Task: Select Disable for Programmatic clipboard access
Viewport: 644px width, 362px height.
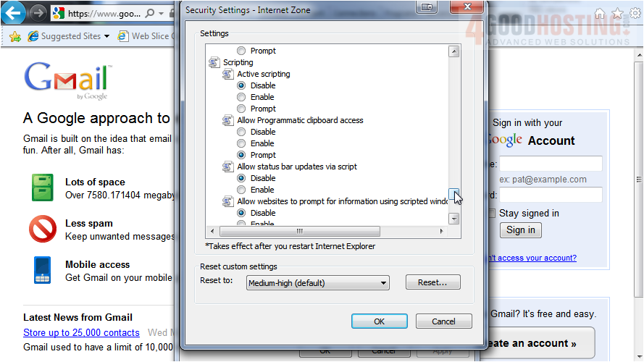Action: pos(241,132)
